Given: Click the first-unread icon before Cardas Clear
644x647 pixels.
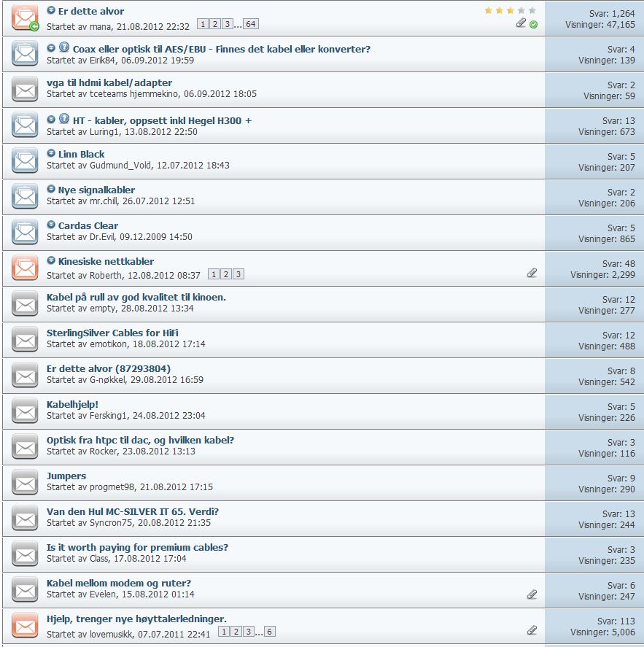Looking at the screenshot, I should [x=51, y=225].
